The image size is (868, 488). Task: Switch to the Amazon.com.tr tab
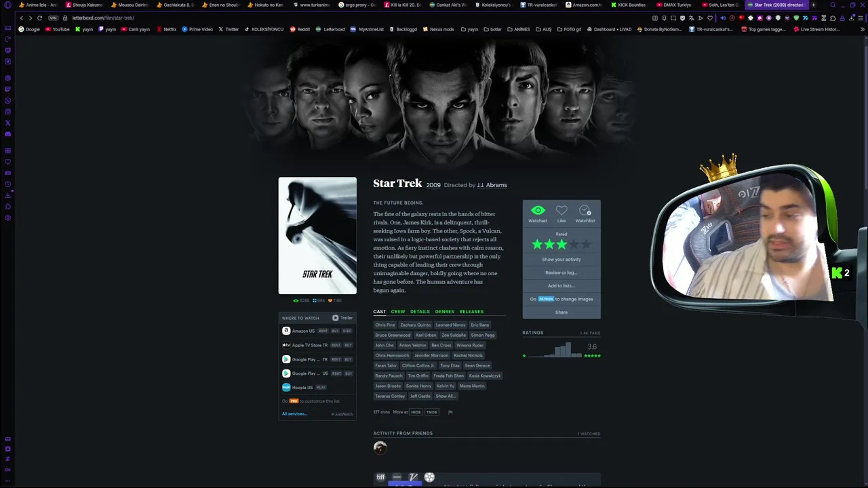[x=584, y=5]
